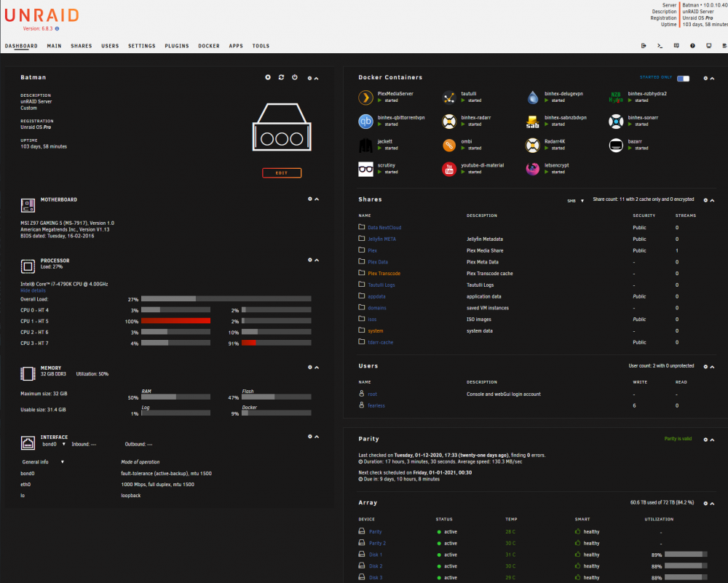Go to the Users tab
The width and height of the screenshot is (728, 583).
click(x=110, y=46)
